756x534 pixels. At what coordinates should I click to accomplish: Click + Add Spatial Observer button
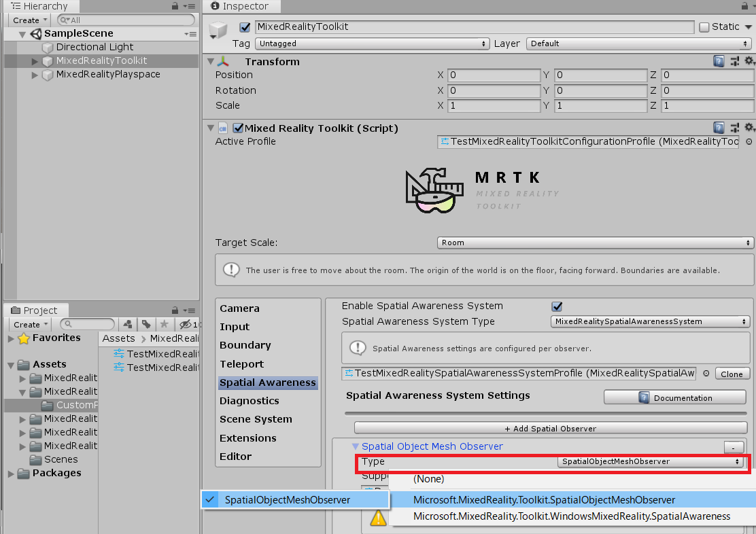(x=550, y=429)
